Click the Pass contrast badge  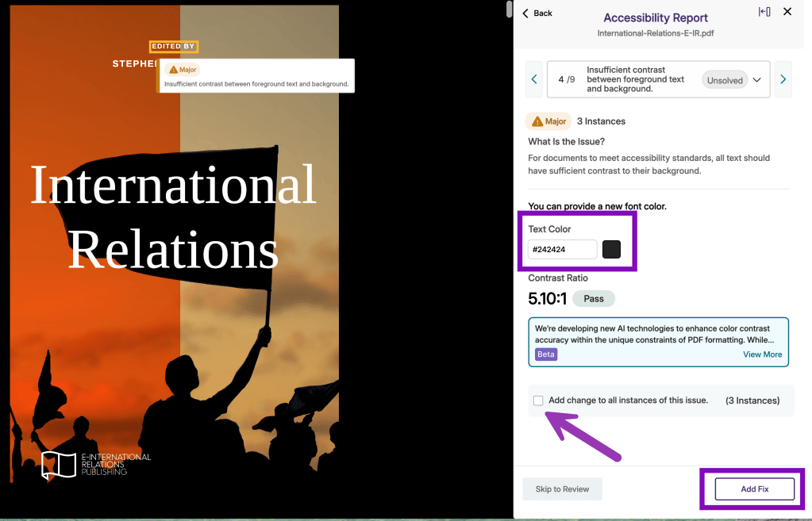pyautogui.click(x=594, y=298)
